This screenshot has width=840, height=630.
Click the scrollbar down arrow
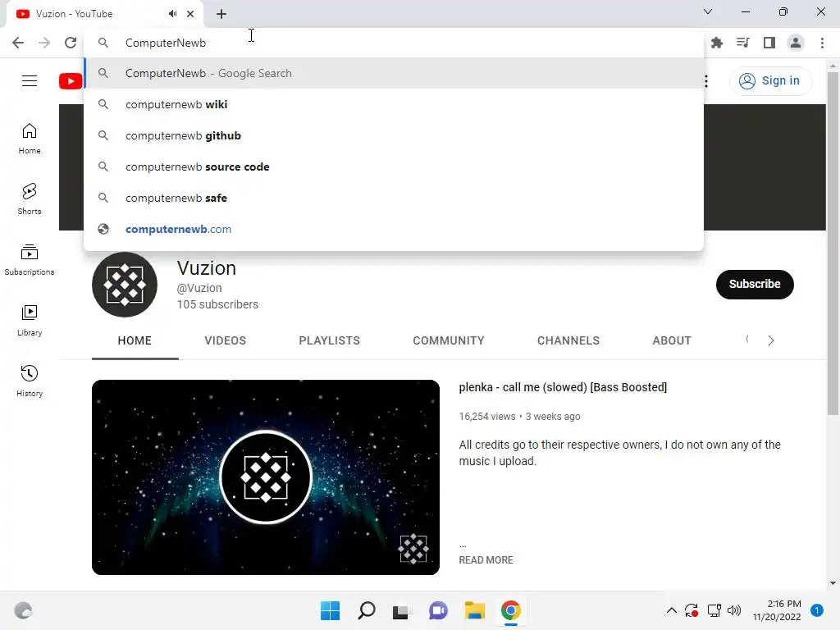click(x=833, y=583)
